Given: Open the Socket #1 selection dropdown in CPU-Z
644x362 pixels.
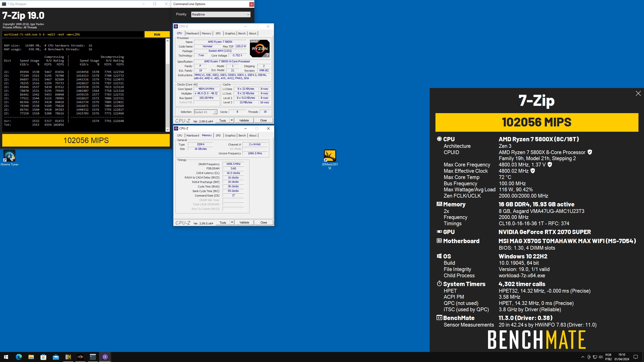Looking at the screenshot, I should (x=206, y=112).
